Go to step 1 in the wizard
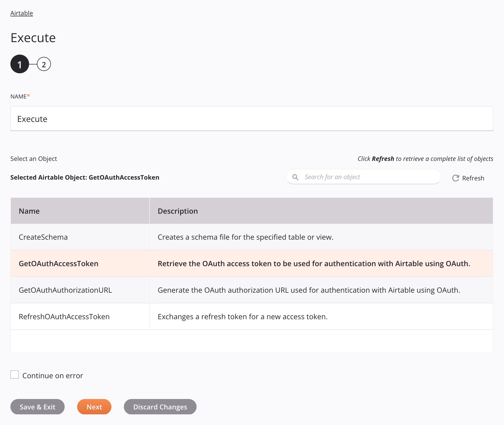The image size is (504, 425). 20,64
